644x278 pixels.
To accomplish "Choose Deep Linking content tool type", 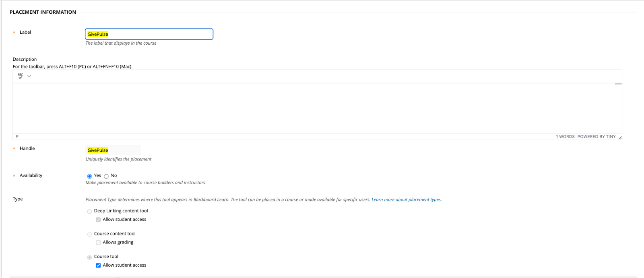I will [89, 211].
